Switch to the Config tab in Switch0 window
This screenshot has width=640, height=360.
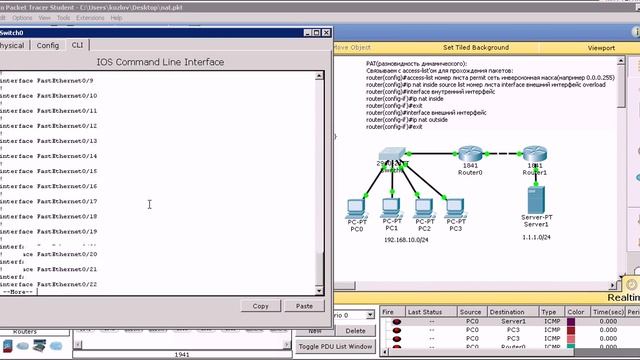tap(48, 45)
